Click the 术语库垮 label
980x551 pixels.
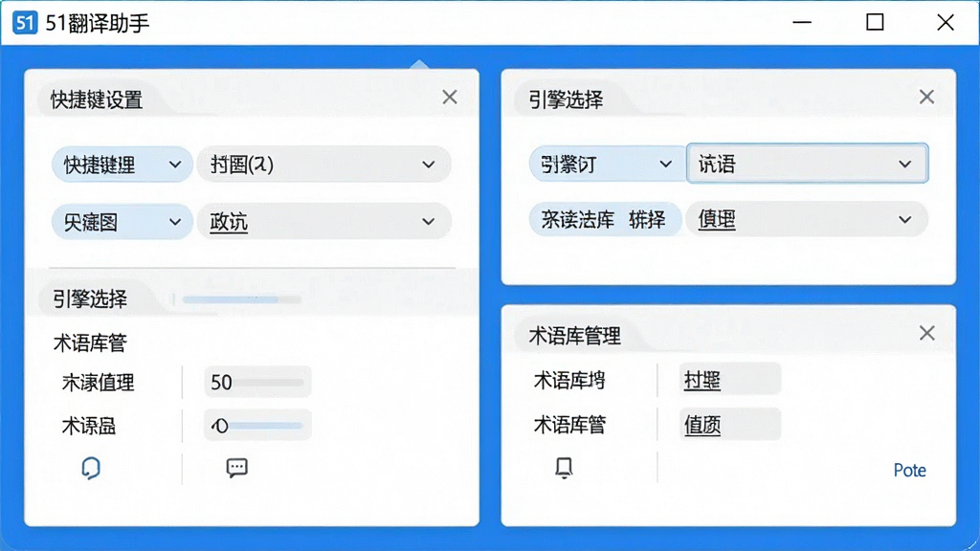click(569, 380)
